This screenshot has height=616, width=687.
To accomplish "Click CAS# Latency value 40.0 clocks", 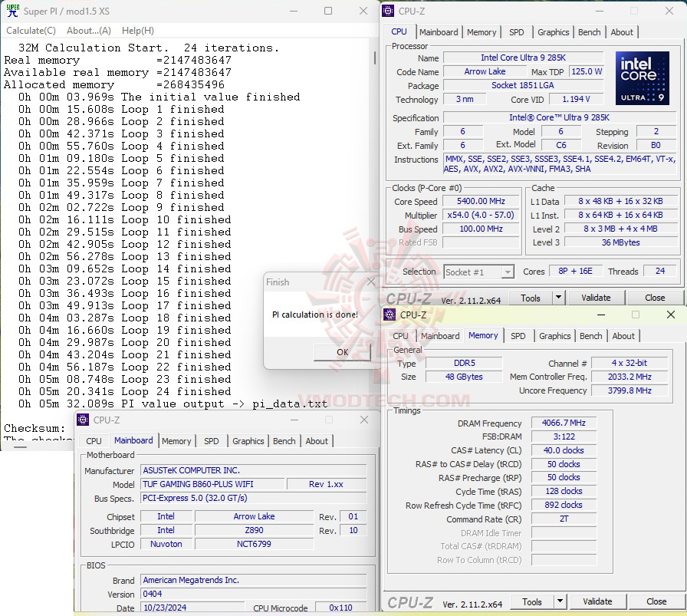I will coord(564,450).
